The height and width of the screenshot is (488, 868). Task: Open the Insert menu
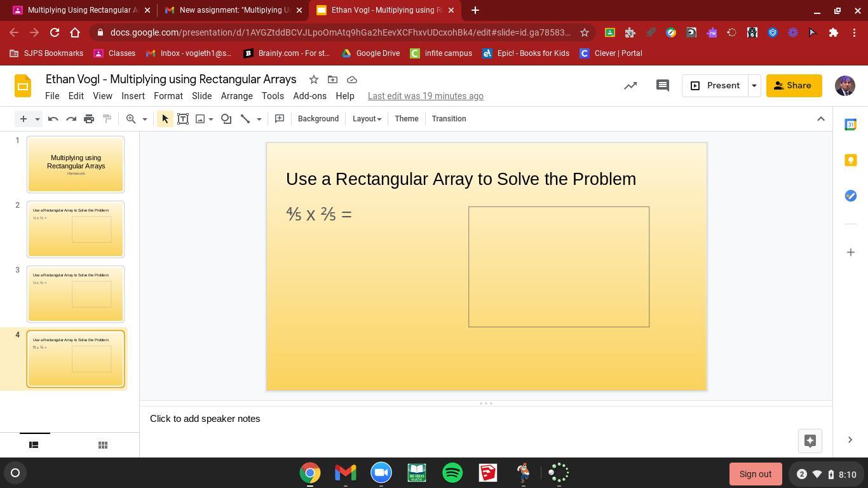coord(133,96)
